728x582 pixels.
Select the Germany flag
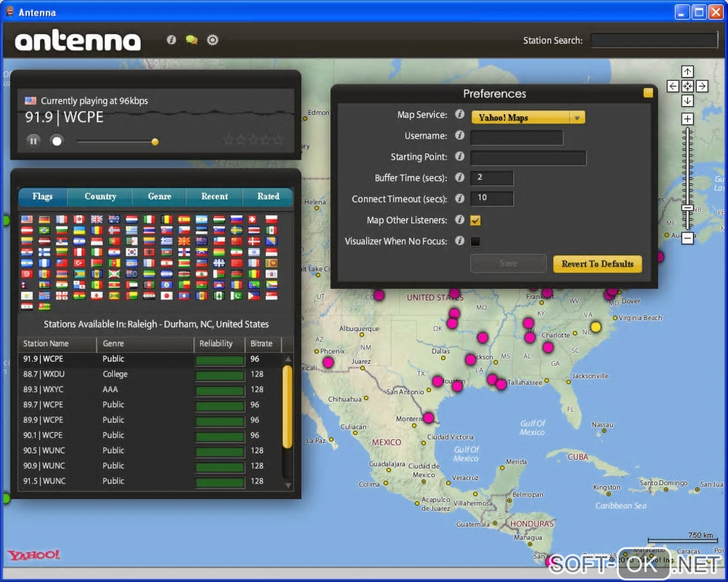(44, 219)
